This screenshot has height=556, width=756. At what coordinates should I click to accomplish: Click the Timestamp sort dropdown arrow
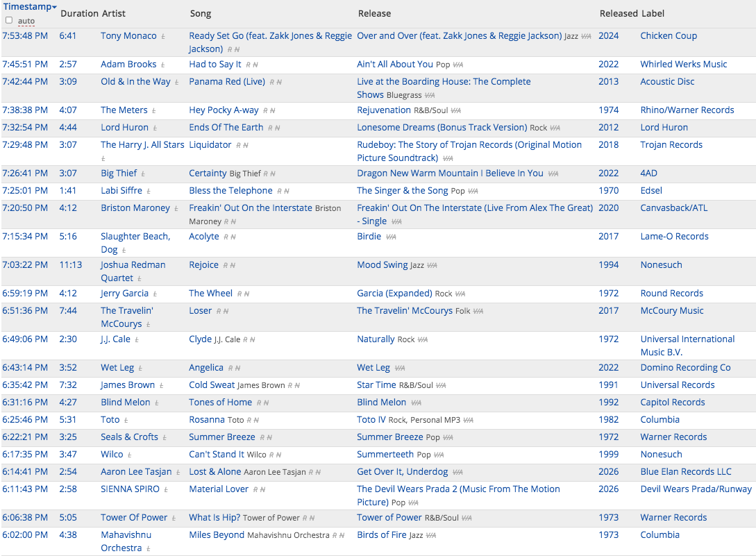click(54, 7)
